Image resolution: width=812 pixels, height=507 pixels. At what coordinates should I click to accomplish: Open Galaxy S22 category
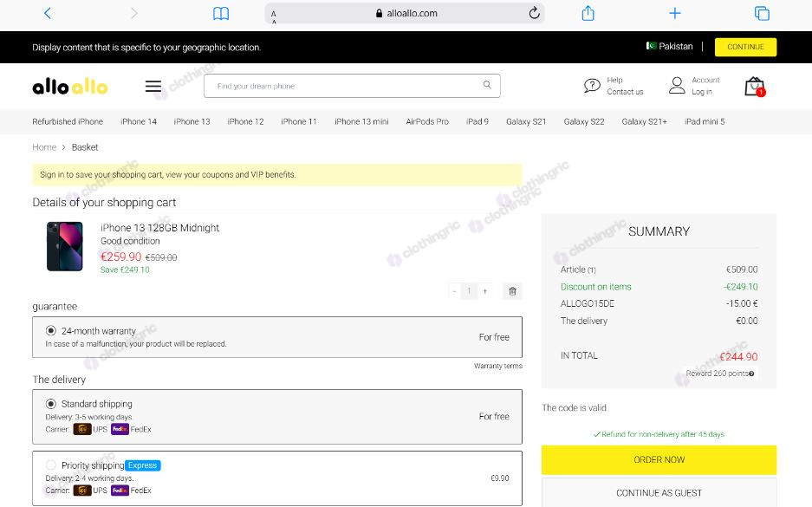pyautogui.click(x=583, y=121)
